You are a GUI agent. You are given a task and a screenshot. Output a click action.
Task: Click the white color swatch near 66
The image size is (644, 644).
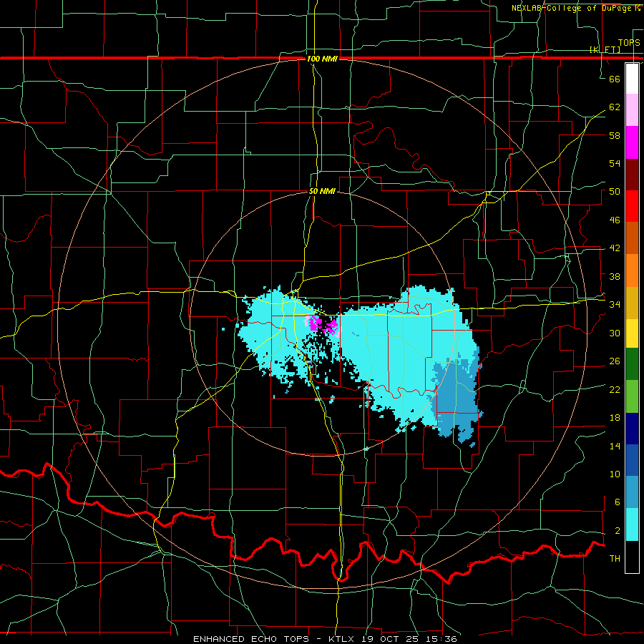point(632,79)
